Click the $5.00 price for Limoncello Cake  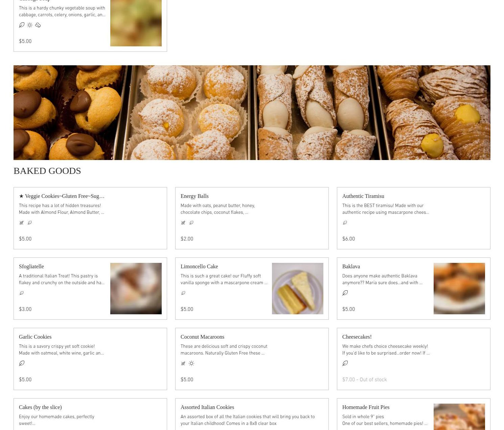point(187,309)
